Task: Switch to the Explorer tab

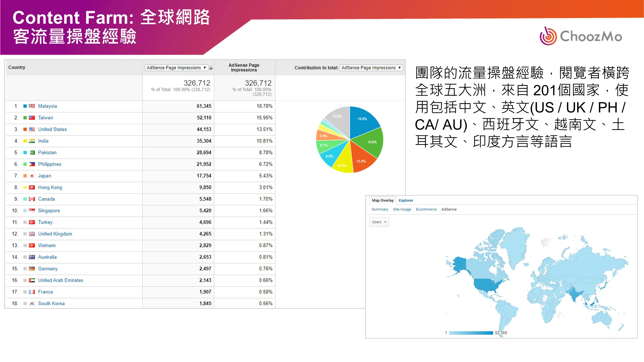Action: [x=406, y=200]
